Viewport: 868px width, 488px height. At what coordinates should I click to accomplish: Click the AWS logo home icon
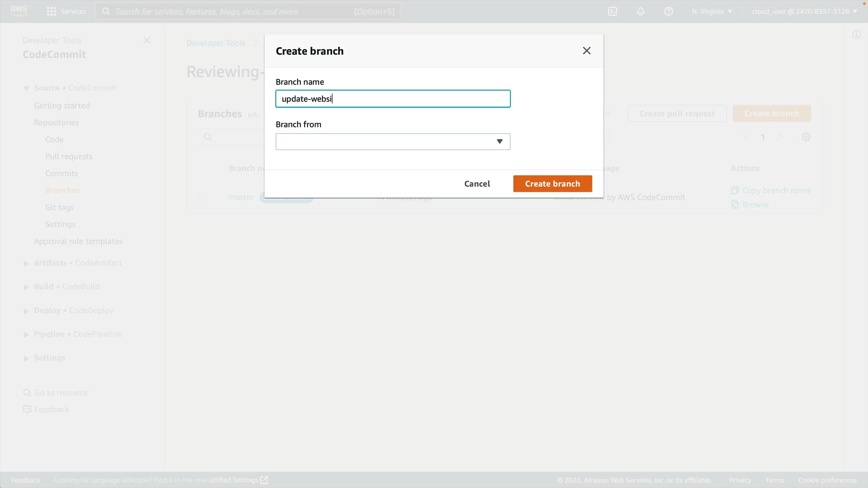[19, 11]
